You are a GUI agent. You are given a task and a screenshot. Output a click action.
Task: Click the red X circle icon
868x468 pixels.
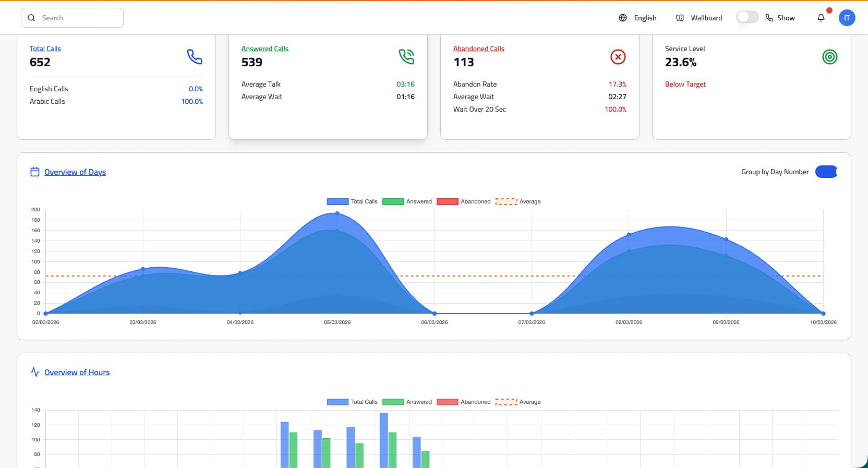tap(618, 56)
